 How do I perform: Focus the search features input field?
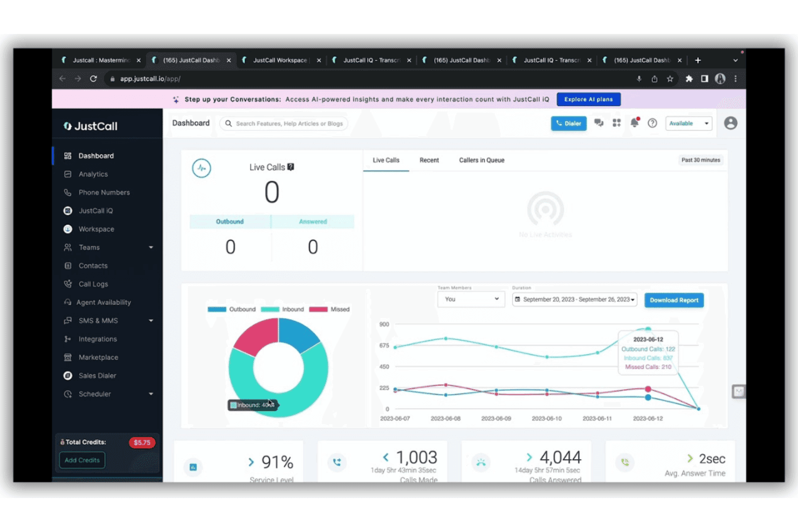point(284,123)
